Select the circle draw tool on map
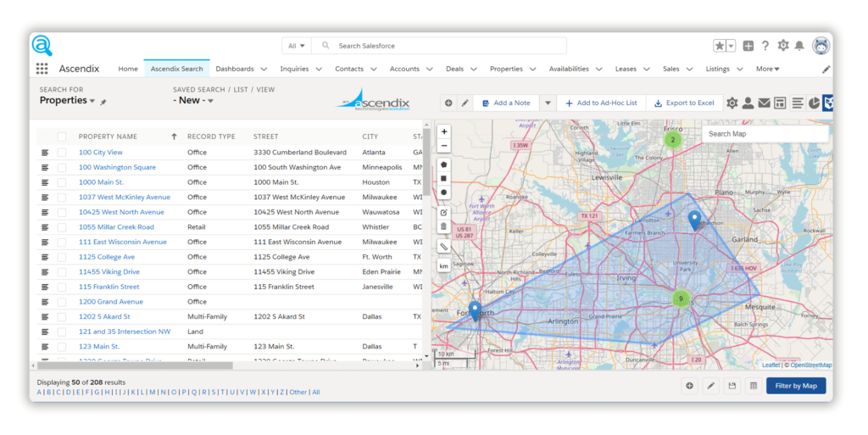This screenshot has width=868, height=435. pyautogui.click(x=444, y=192)
